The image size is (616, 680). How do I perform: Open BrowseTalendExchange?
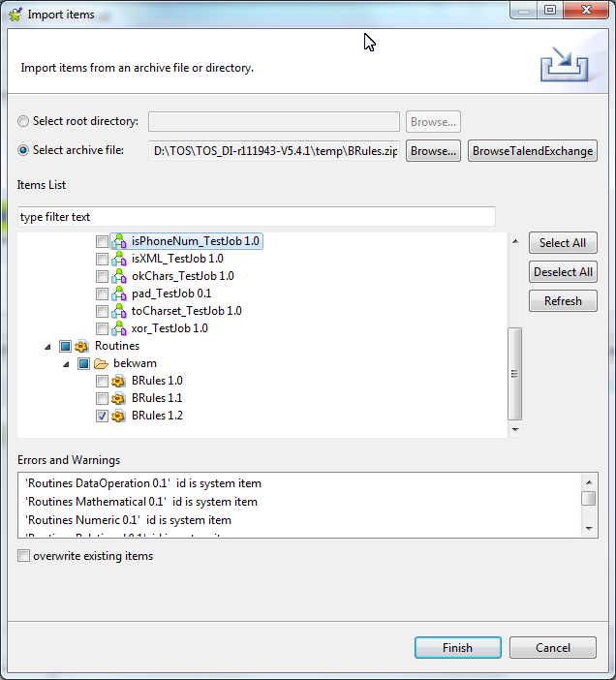tap(533, 151)
